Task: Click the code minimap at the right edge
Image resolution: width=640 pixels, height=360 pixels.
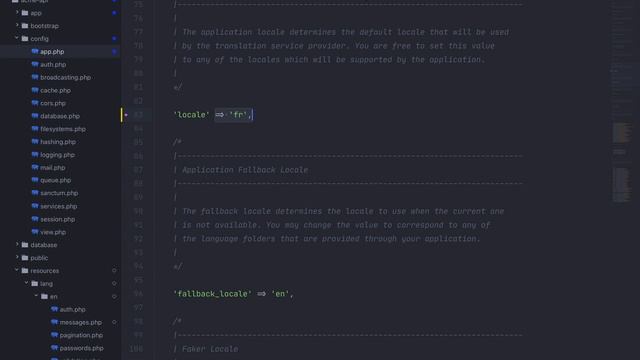Action: pyautogui.click(x=621, y=102)
